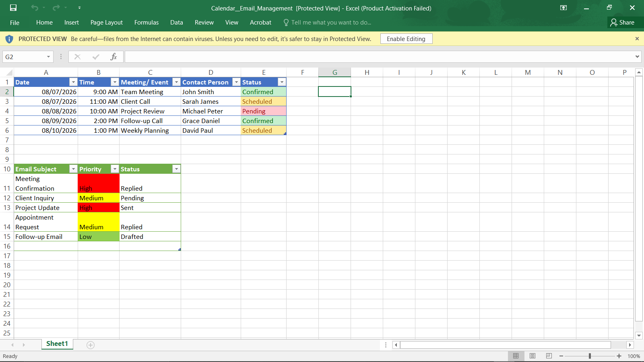Open Email Subject filter dropdown
This screenshot has width=644, height=362.
pos(73,169)
